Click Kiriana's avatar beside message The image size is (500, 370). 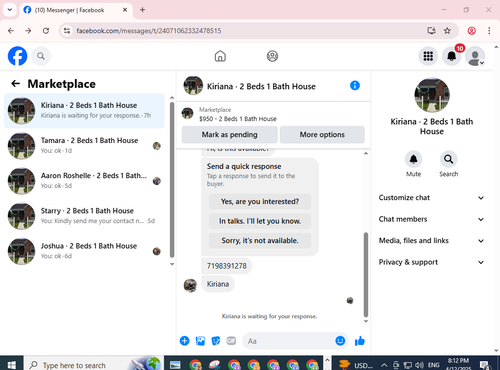[x=190, y=285]
